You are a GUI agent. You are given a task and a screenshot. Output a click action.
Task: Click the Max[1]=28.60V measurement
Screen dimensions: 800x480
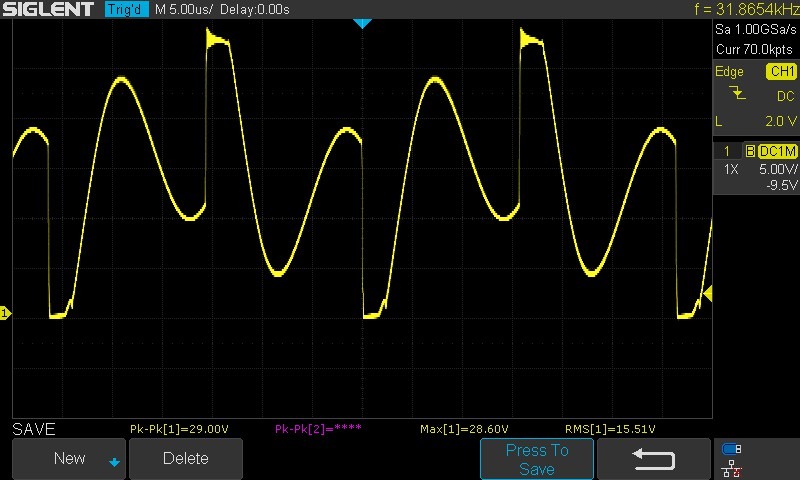coord(464,430)
